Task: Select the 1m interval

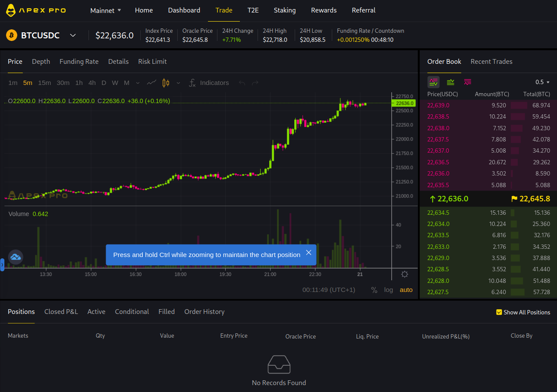Action: 13,83
